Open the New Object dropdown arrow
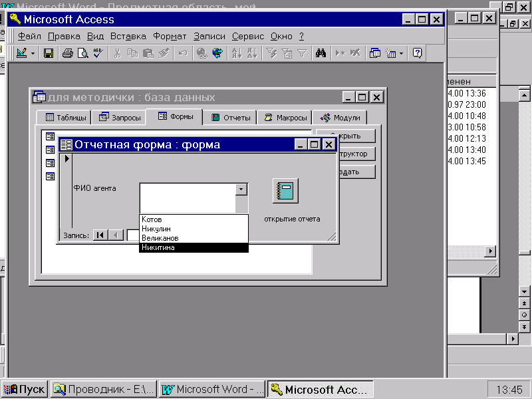The width and height of the screenshot is (532, 399). pyautogui.click(x=402, y=53)
